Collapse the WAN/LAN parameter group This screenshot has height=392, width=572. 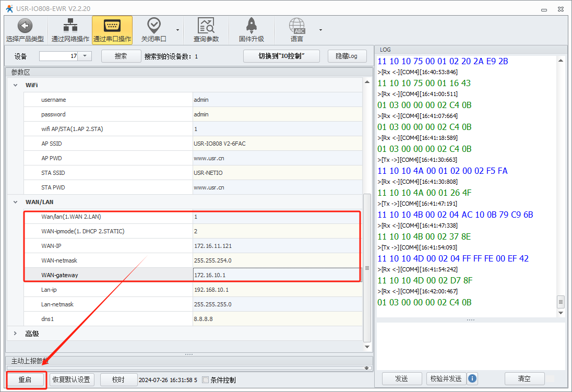pyautogui.click(x=16, y=202)
